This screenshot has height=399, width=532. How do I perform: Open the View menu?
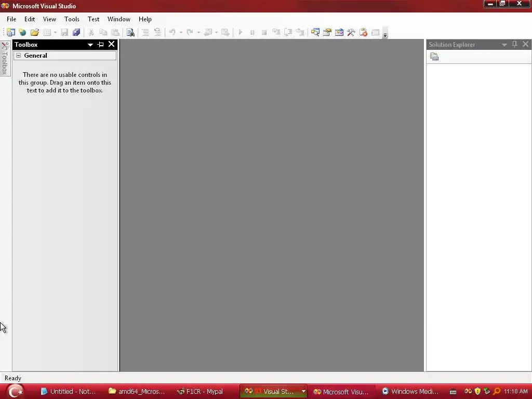pyautogui.click(x=49, y=19)
